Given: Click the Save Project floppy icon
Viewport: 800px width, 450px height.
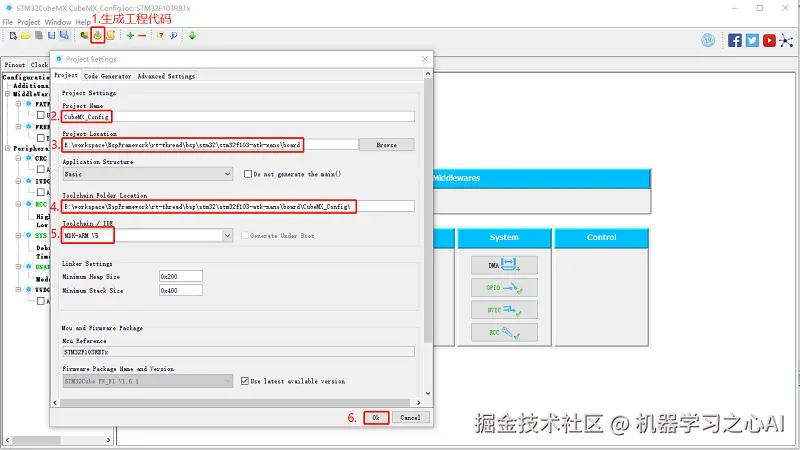Looking at the screenshot, I should (52, 36).
